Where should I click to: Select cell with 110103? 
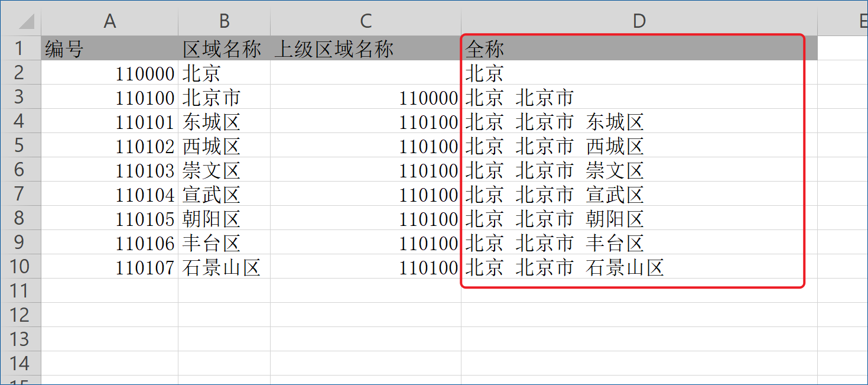pyautogui.click(x=109, y=169)
